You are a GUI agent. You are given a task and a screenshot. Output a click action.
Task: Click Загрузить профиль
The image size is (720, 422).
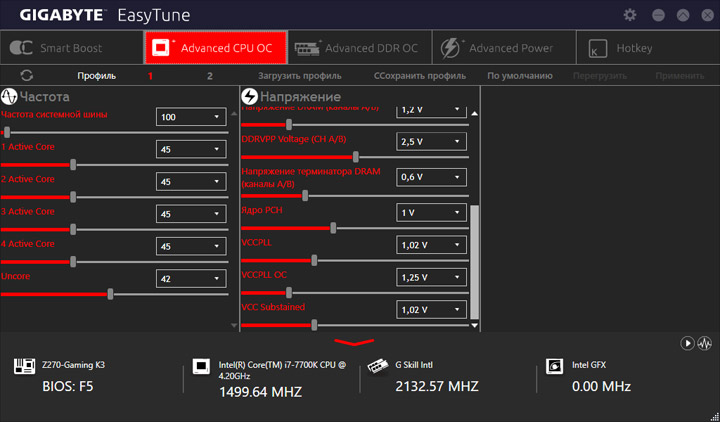(x=299, y=76)
